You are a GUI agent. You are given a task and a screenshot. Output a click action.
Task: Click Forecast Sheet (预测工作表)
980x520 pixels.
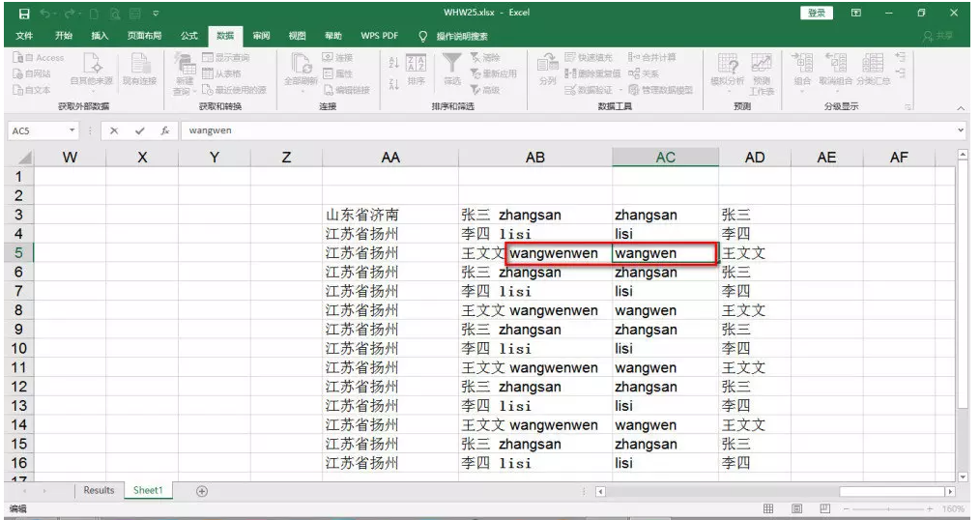(762, 73)
